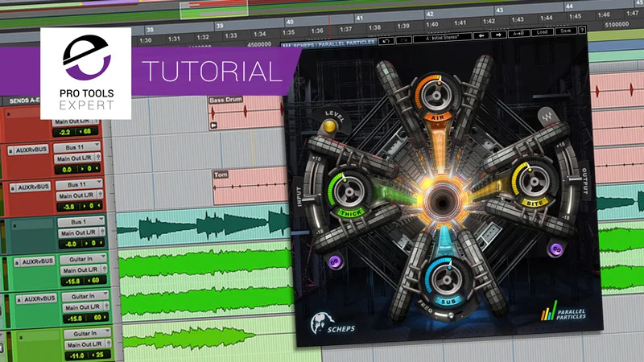
Task: Open plugin help with the question mark
Action: click(582, 30)
